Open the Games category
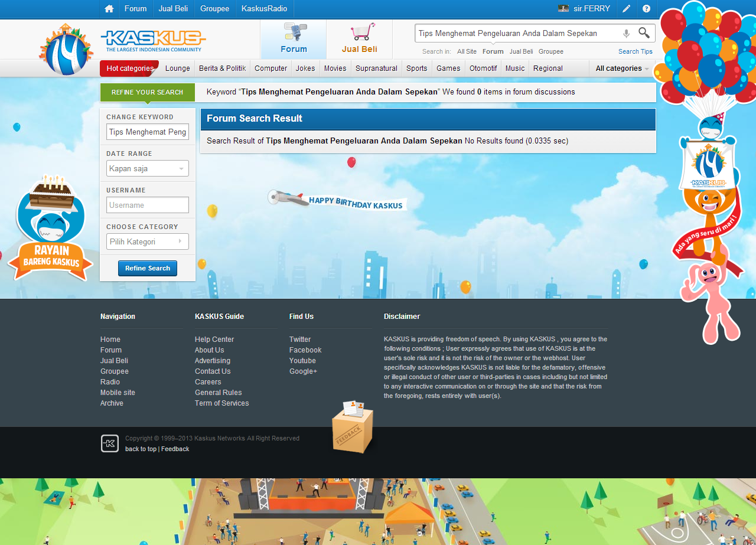 (x=448, y=68)
